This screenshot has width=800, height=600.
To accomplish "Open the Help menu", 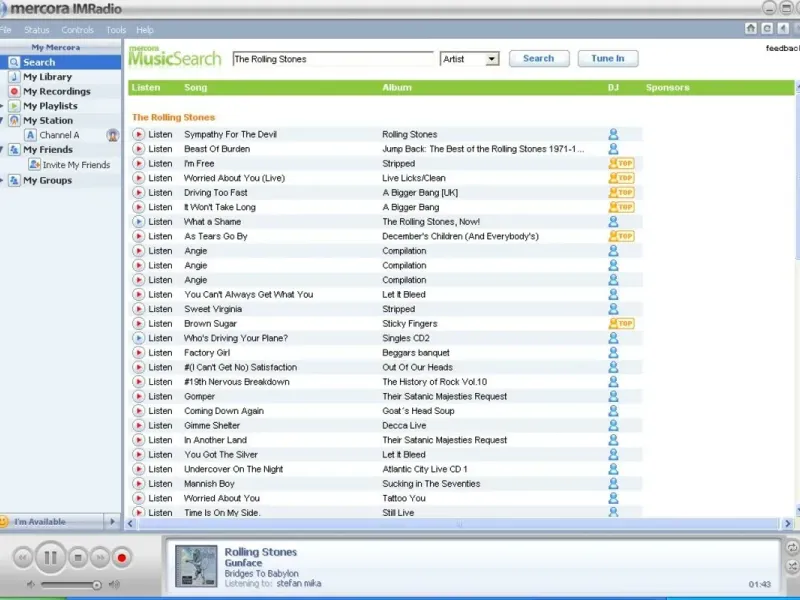I will 145,30.
